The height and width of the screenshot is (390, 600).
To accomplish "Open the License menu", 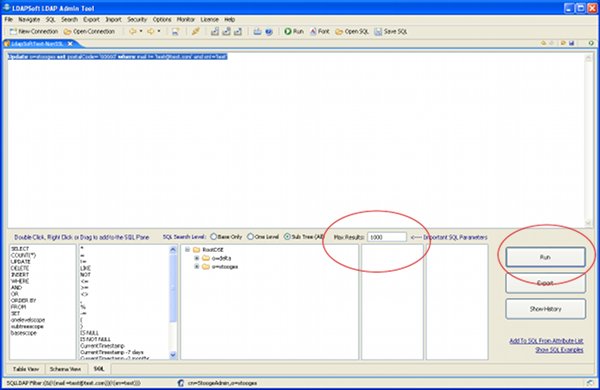I will 210,20.
